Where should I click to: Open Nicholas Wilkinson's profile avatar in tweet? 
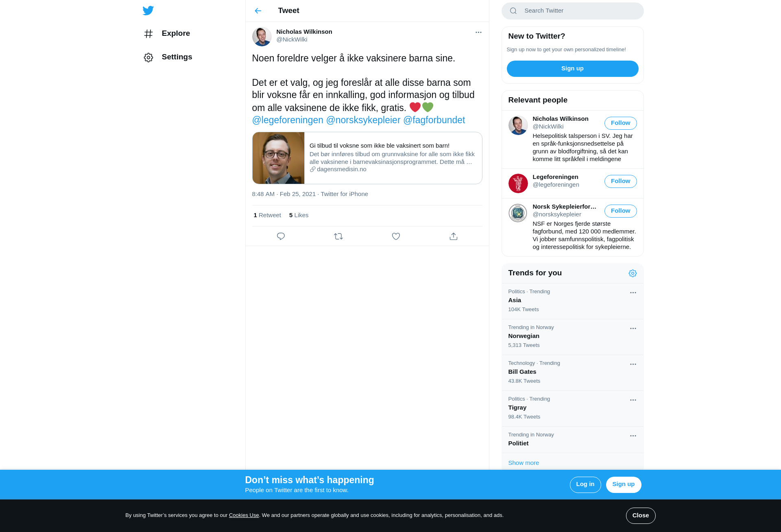point(262,37)
